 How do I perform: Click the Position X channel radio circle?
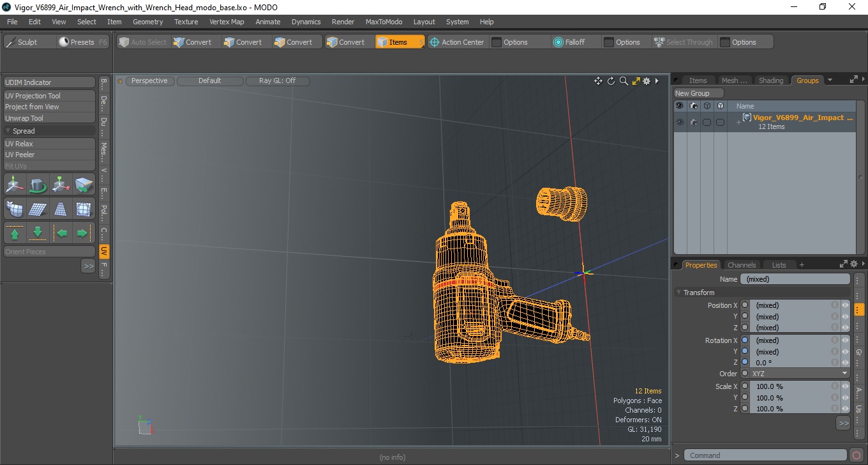coord(744,305)
